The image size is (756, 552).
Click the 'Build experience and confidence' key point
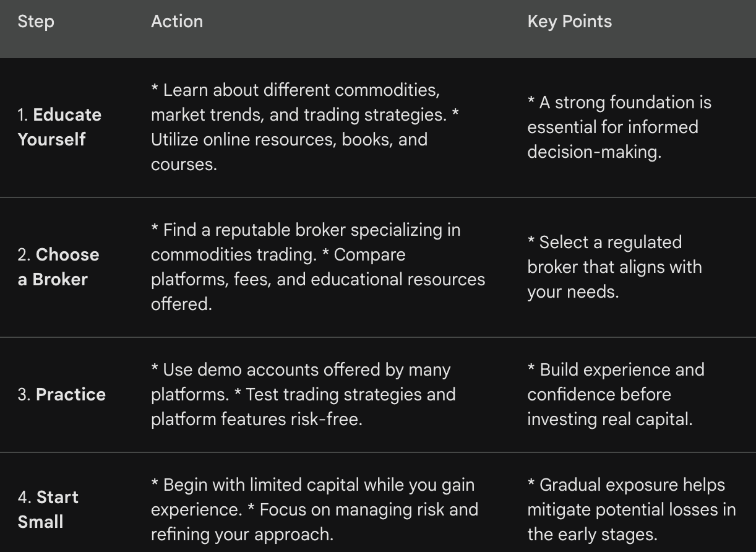tap(616, 394)
